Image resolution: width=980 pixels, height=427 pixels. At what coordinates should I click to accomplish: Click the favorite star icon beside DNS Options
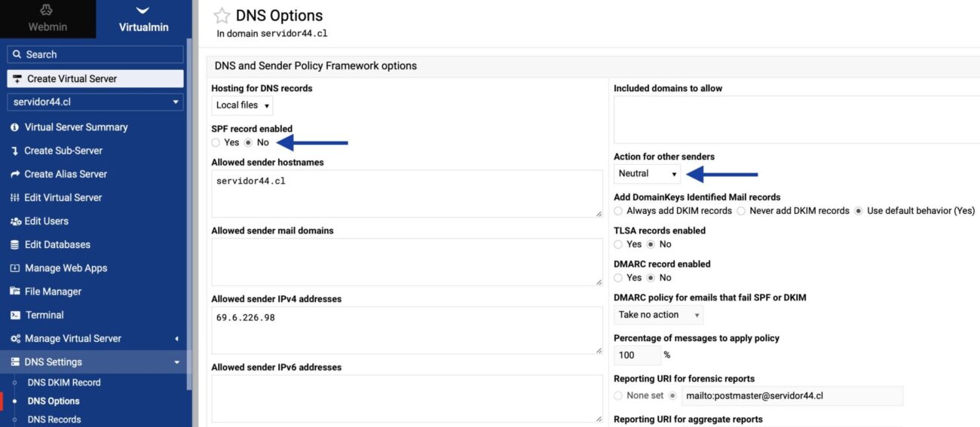click(222, 16)
